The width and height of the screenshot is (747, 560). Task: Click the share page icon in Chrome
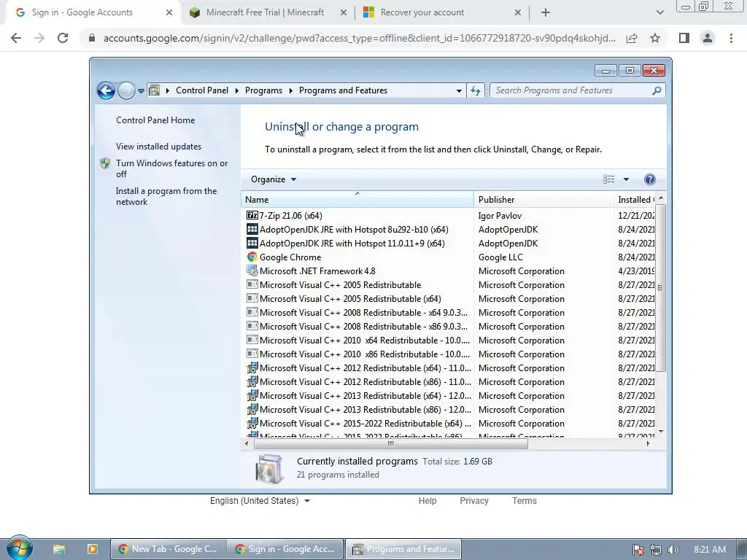click(x=632, y=38)
